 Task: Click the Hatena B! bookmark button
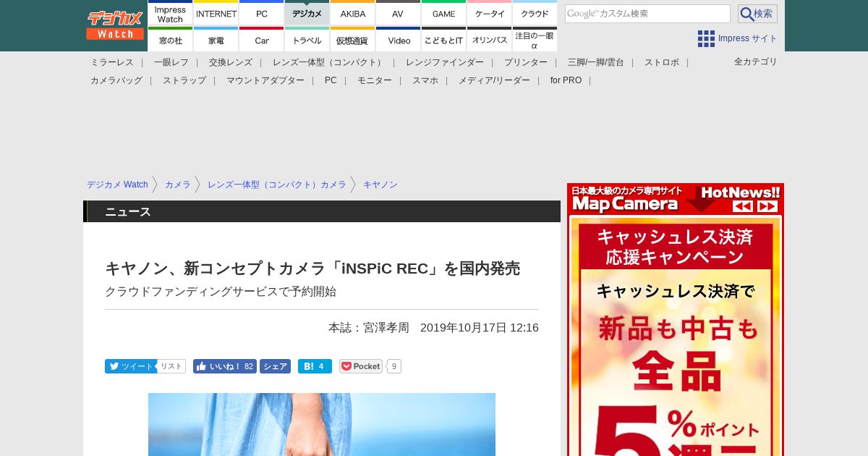click(315, 366)
